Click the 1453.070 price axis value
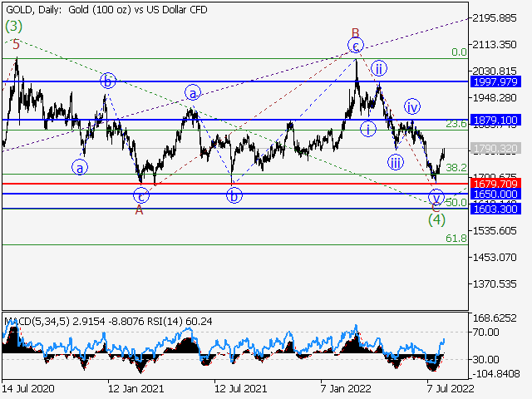 pyautogui.click(x=495, y=257)
